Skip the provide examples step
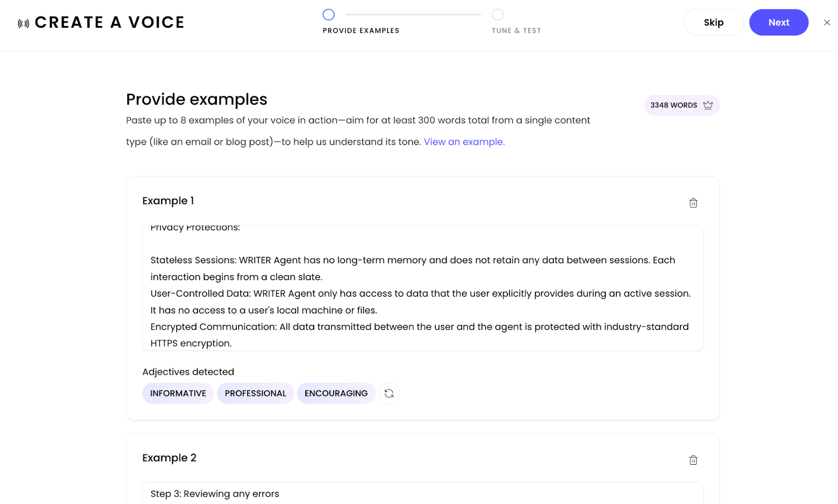 (713, 23)
